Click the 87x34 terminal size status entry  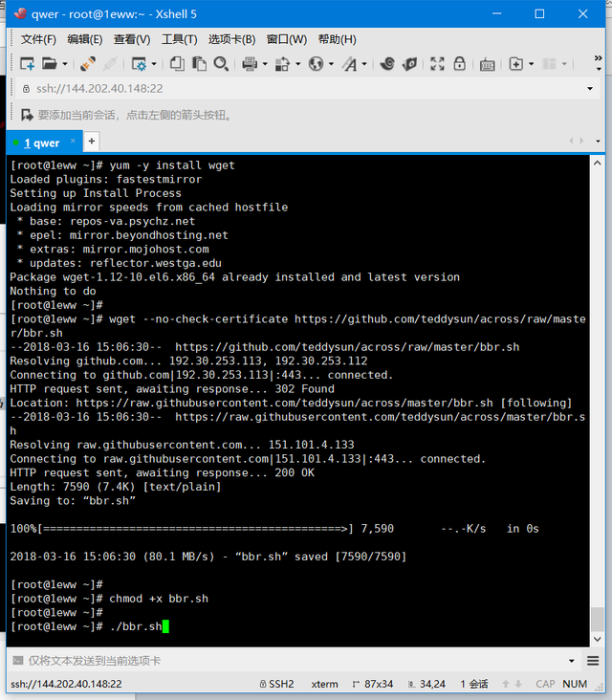coord(373,685)
